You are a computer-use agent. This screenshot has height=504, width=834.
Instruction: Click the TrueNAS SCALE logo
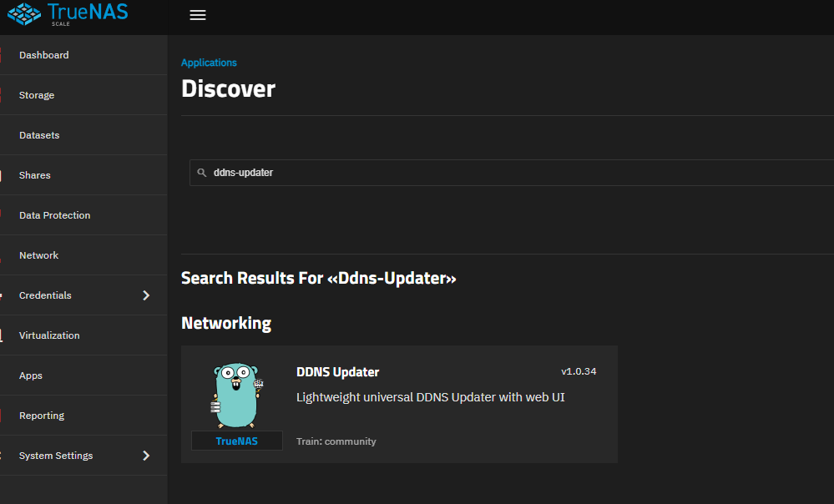[x=68, y=14]
